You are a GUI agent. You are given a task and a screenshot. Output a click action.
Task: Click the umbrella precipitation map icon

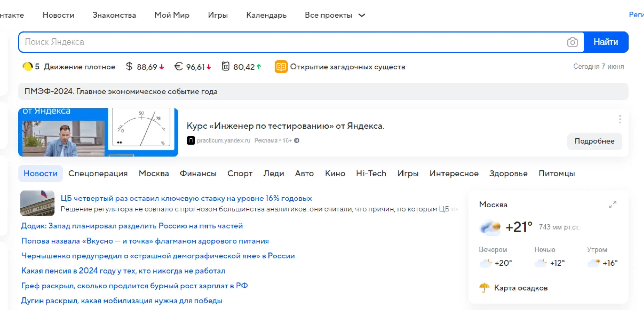pos(484,287)
